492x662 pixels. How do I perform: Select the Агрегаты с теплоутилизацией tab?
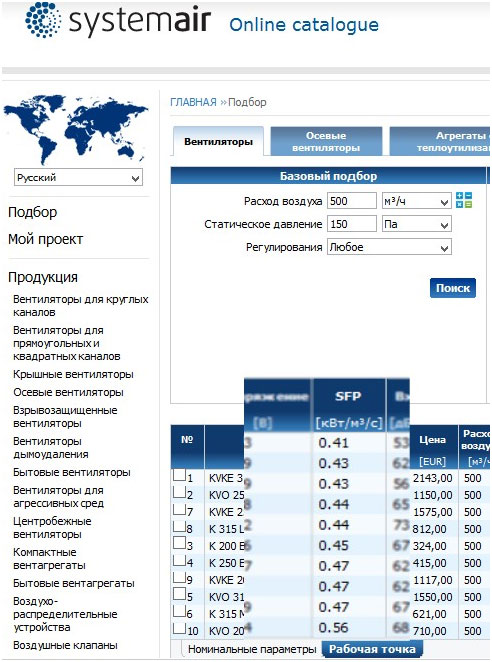(x=440, y=141)
